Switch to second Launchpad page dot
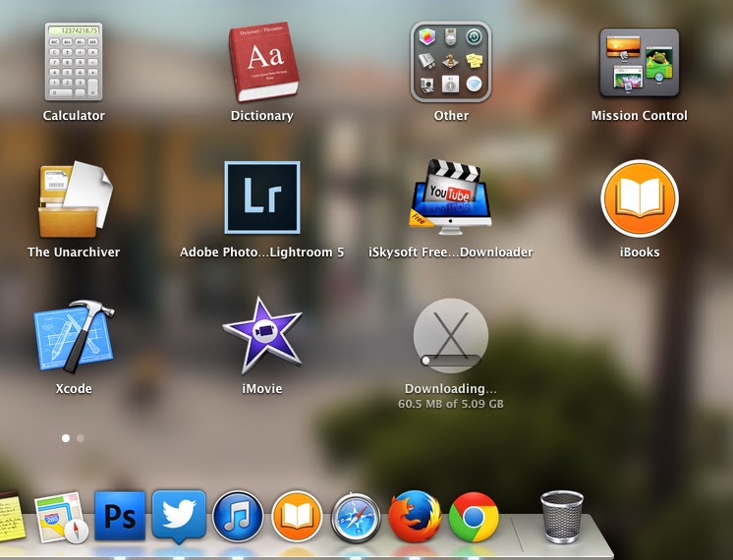Screen dimensions: 733x560 81,438
